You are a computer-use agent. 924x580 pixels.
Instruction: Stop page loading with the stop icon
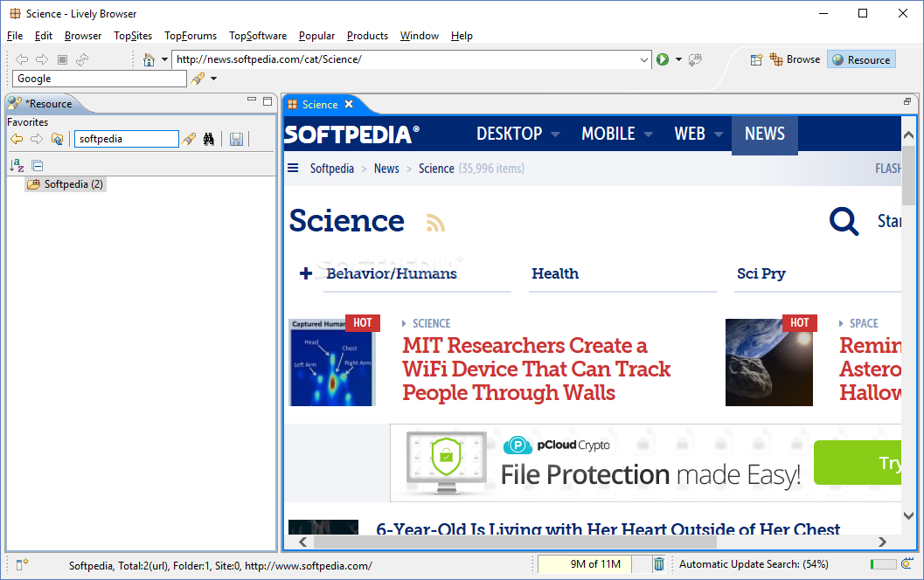[62, 59]
